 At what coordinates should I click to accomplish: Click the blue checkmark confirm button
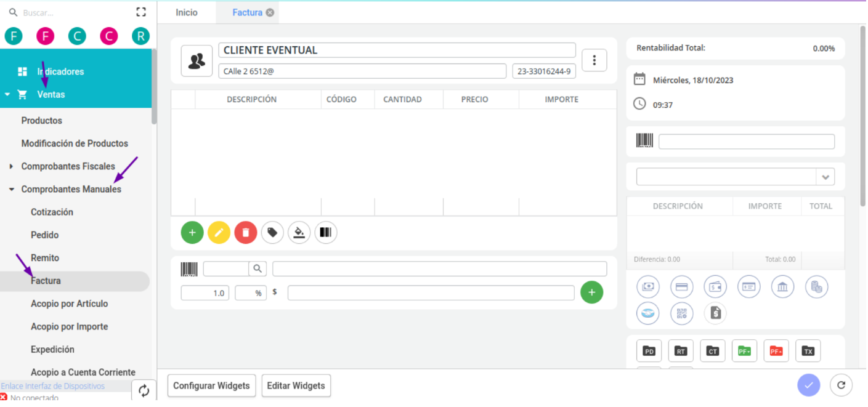point(809,385)
